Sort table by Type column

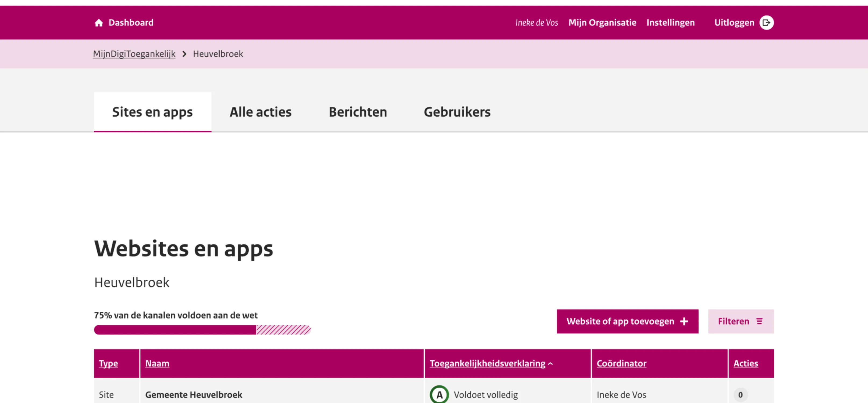pos(108,363)
